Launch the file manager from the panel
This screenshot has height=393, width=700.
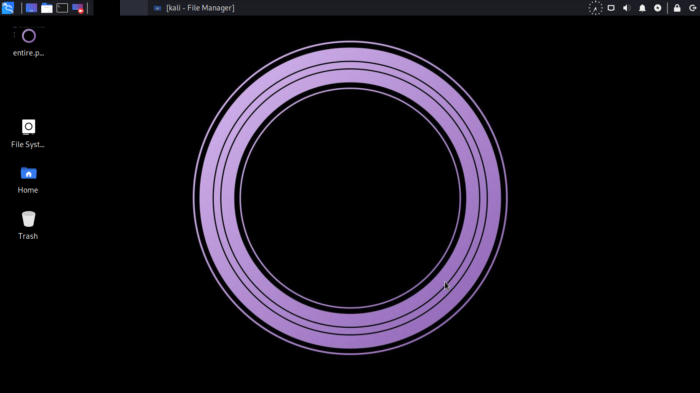[46, 8]
